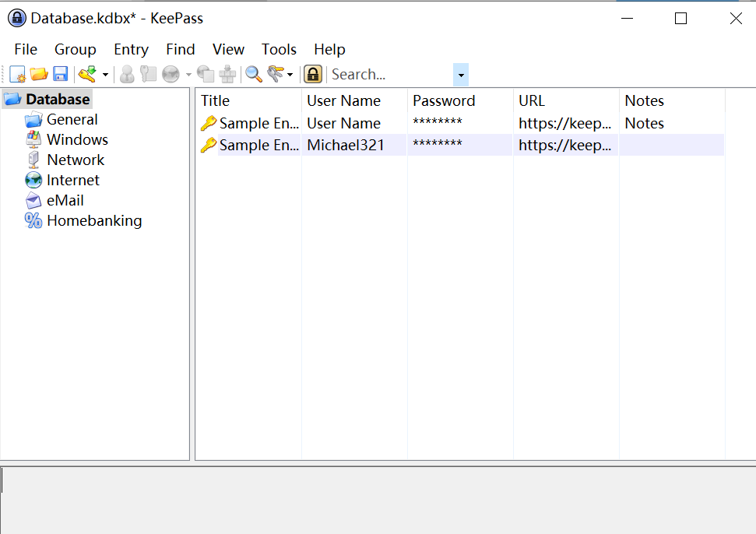
Task: Click the Windows group icon
Action: 33,140
